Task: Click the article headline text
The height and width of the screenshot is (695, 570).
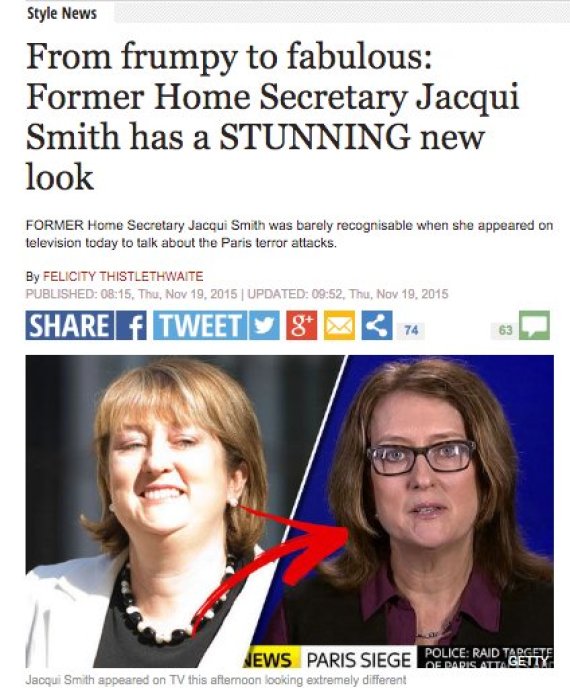Action: point(273,117)
